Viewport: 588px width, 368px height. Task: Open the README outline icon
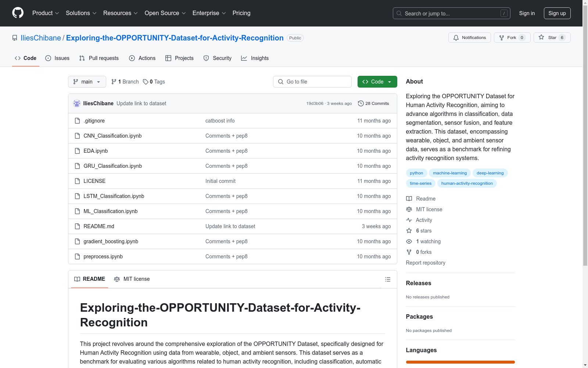coord(387,279)
